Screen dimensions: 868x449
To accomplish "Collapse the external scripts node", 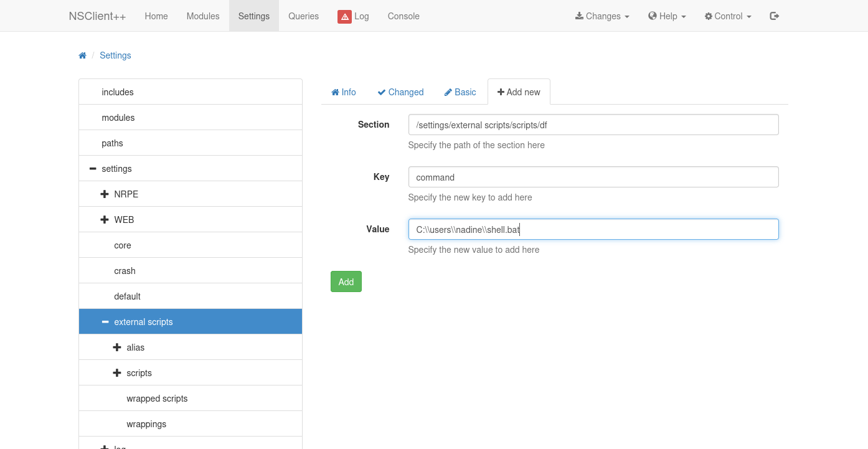I will click(105, 322).
